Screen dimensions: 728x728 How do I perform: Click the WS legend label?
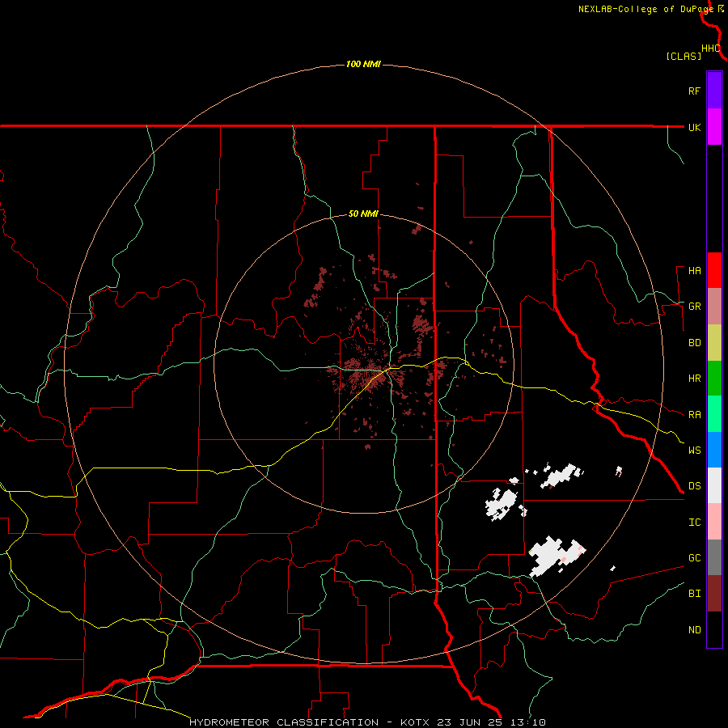[694, 451]
